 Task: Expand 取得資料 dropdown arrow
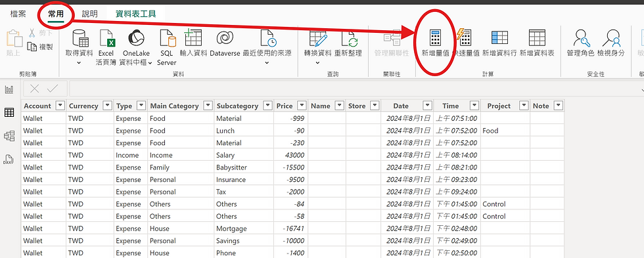80,63
